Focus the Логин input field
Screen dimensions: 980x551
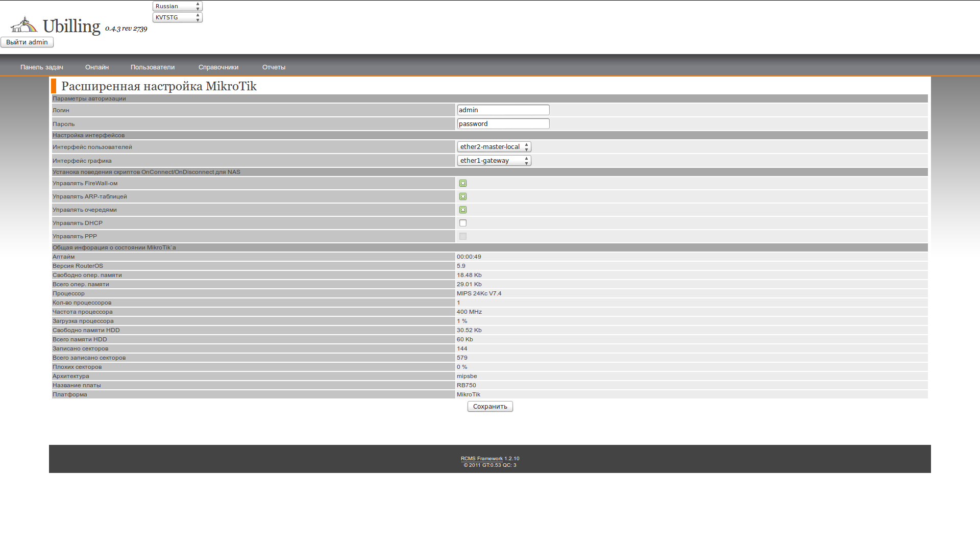[x=503, y=110]
